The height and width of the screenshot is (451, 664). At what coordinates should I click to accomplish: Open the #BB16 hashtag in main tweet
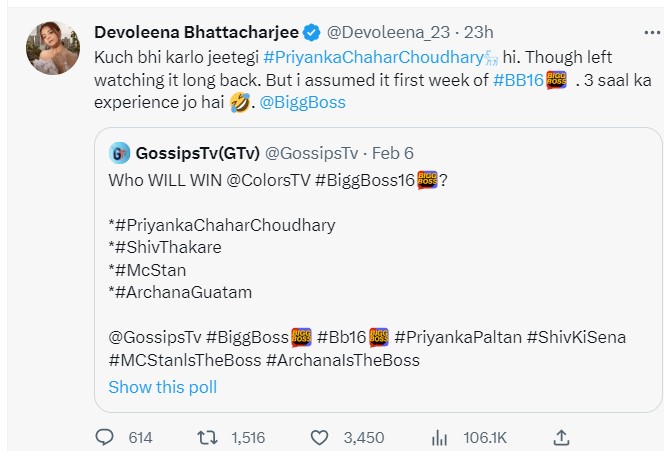516,79
